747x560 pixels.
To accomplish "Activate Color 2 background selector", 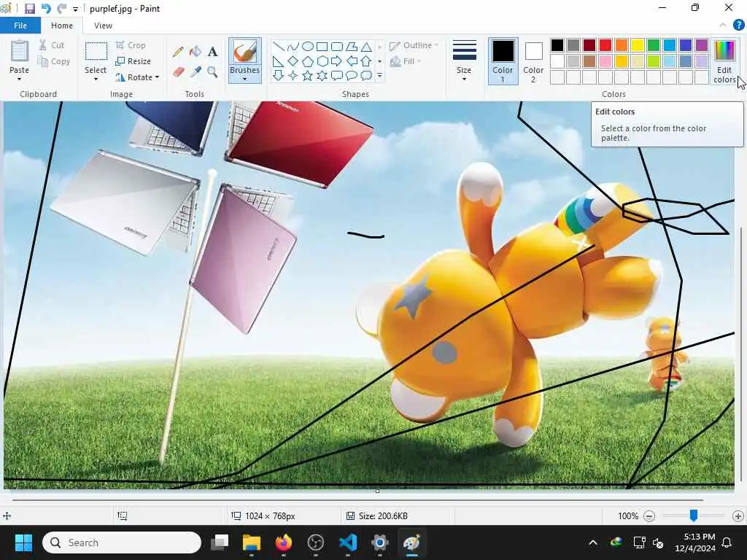I will pyautogui.click(x=533, y=61).
